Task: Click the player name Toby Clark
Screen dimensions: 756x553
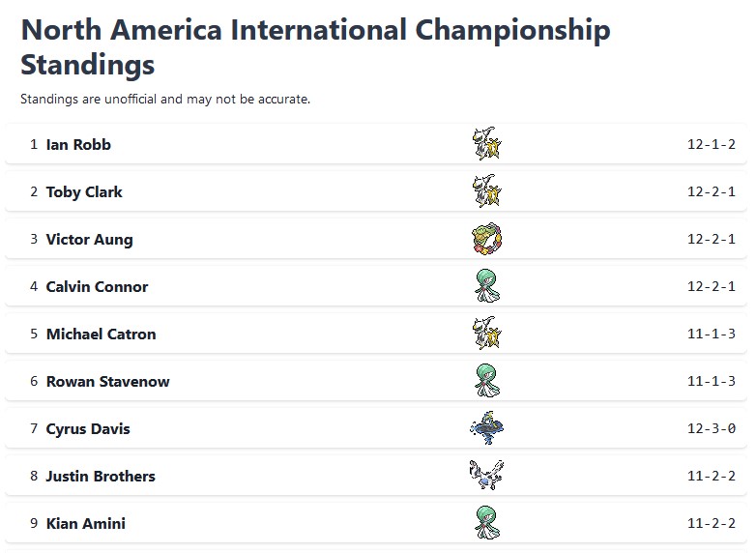Action: (x=84, y=191)
